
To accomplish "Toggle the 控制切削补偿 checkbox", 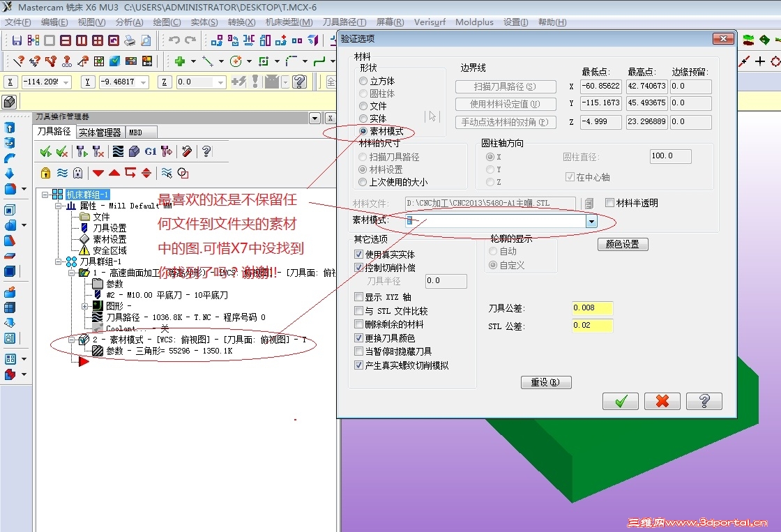I will point(358,268).
